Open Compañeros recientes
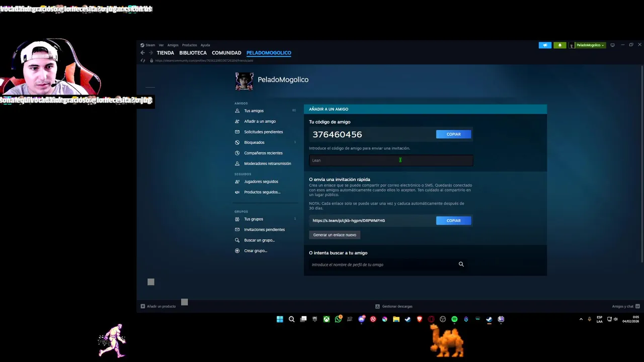The height and width of the screenshot is (362, 644). [263, 153]
